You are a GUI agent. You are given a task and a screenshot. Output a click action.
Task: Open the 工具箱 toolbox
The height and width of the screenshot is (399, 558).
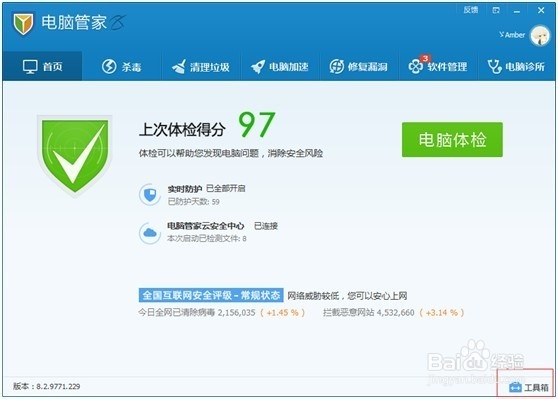tap(528, 387)
